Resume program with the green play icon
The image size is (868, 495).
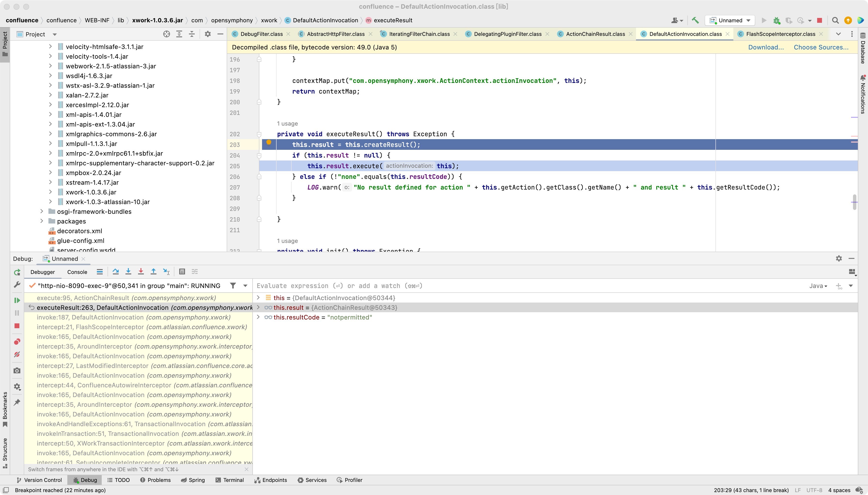pyautogui.click(x=17, y=300)
